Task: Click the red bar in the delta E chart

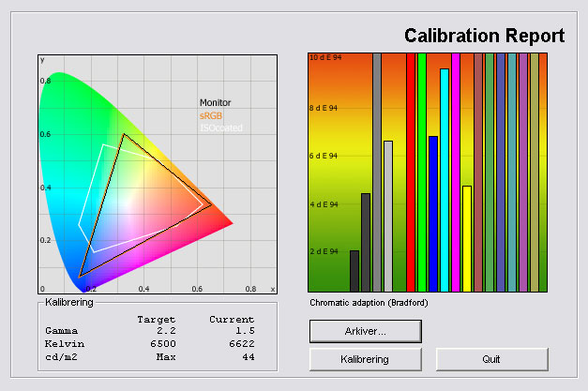Action: pyautogui.click(x=411, y=173)
